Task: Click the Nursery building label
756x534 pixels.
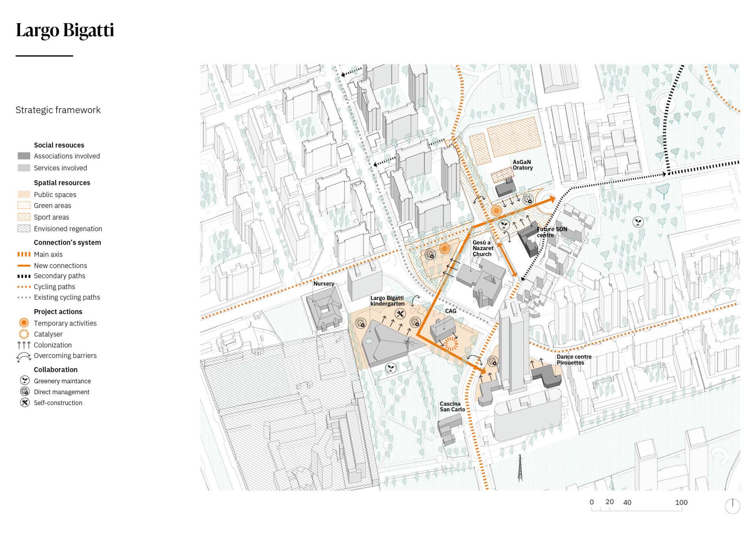Action: click(324, 284)
